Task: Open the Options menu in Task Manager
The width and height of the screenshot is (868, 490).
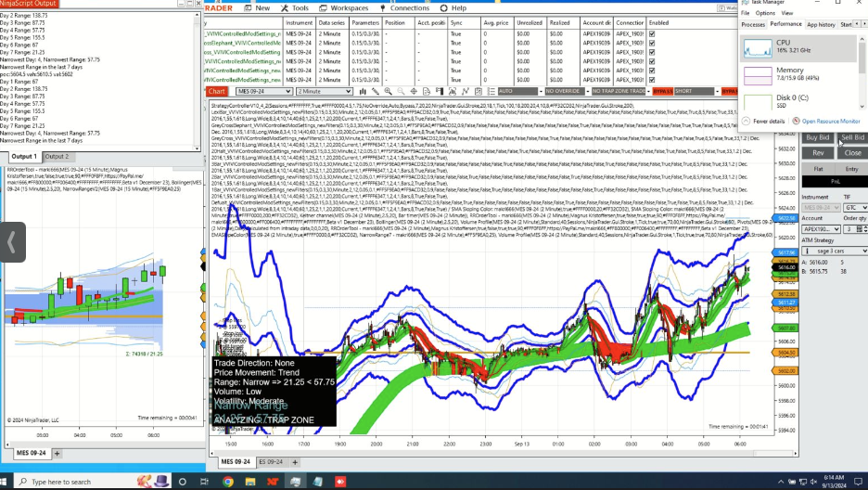Action: click(x=765, y=13)
